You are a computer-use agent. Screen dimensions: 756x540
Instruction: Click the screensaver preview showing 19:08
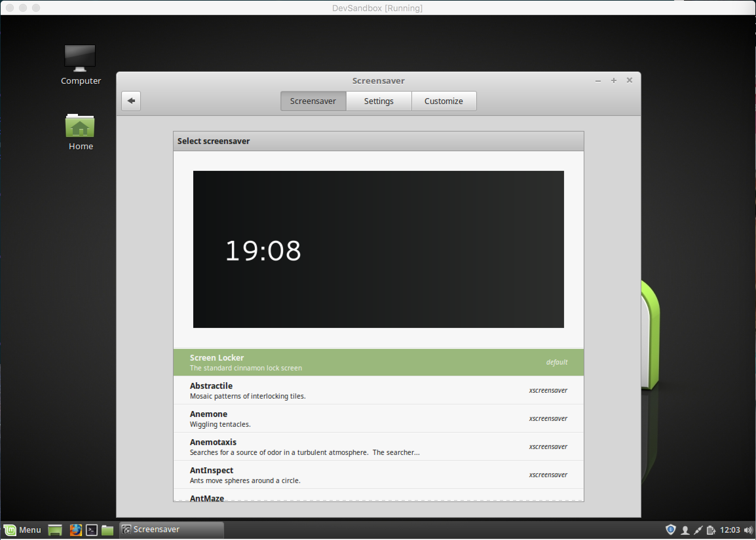pyautogui.click(x=378, y=249)
